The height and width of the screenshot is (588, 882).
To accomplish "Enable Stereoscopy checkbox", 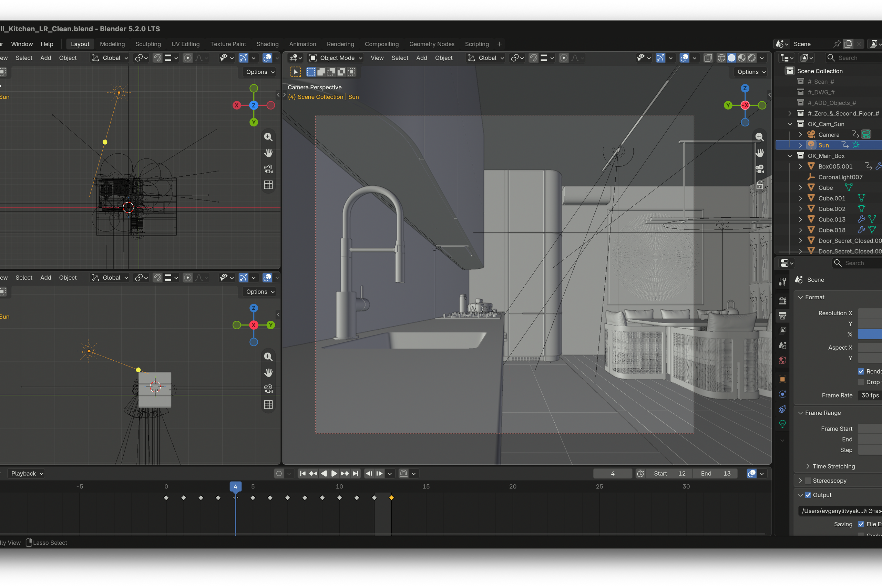I will point(808,481).
